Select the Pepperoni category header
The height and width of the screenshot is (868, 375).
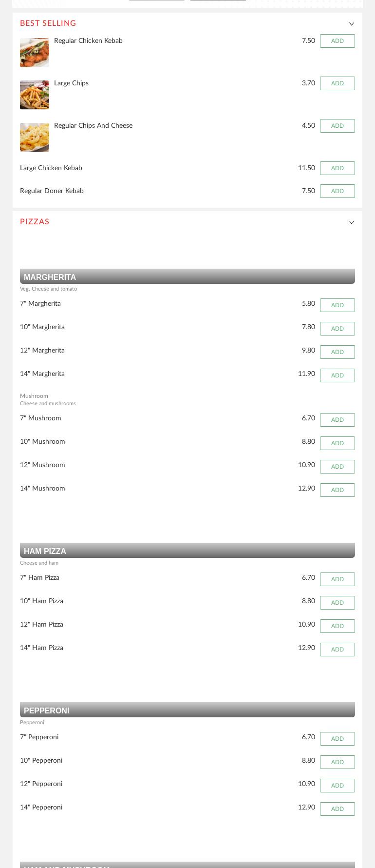point(187,710)
